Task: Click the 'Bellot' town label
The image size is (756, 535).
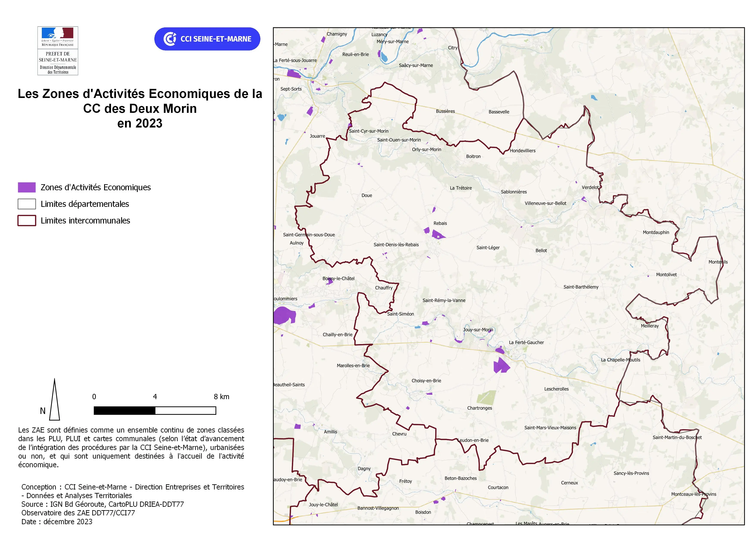Action: click(x=541, y=251)
